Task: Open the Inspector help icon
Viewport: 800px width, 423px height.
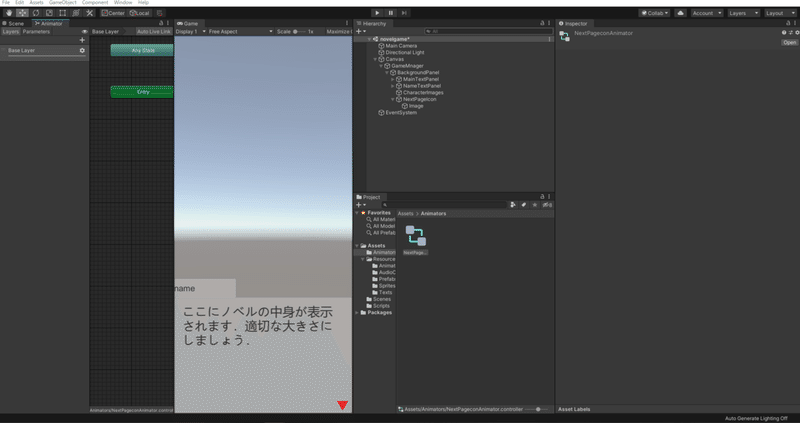Action: coord(784,33)
